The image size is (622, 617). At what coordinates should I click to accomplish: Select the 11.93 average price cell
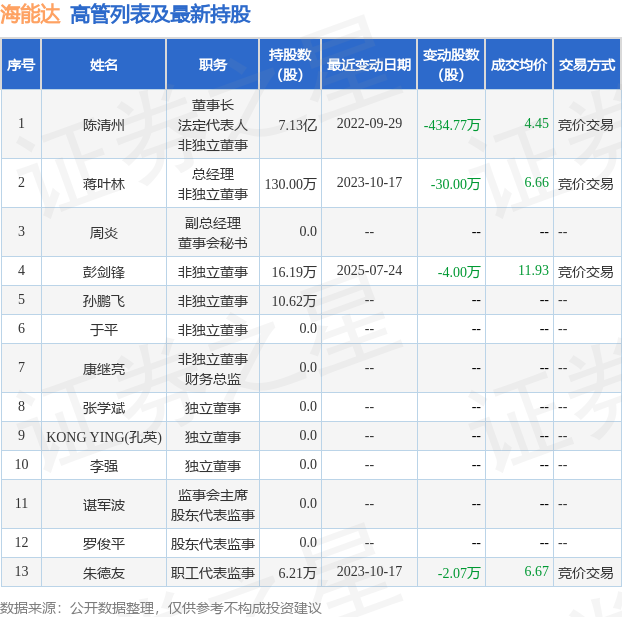tap(533, 270)
